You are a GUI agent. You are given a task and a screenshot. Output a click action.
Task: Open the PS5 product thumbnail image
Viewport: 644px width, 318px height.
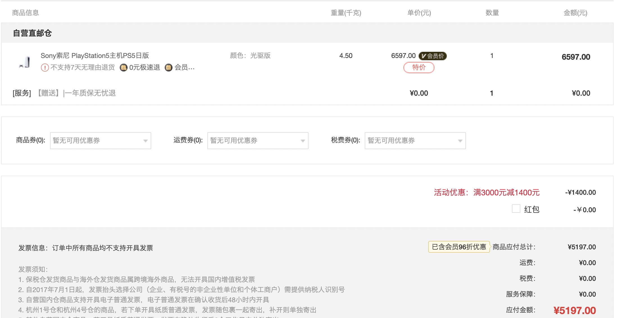(x=25, y=62)
